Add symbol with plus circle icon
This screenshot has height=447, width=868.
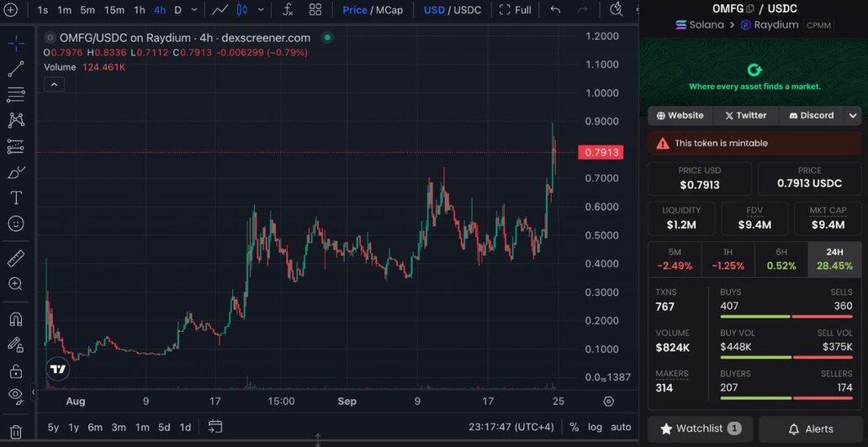11,10
